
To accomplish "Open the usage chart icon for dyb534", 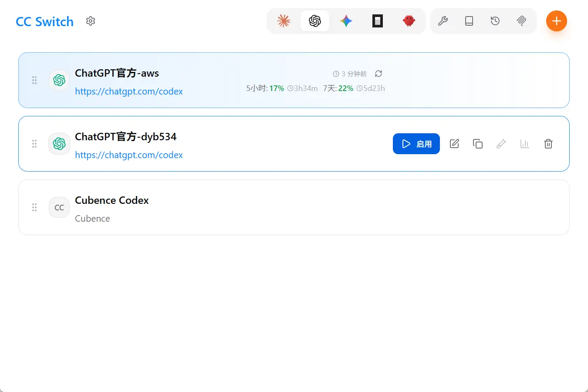I will pos(525,144).
